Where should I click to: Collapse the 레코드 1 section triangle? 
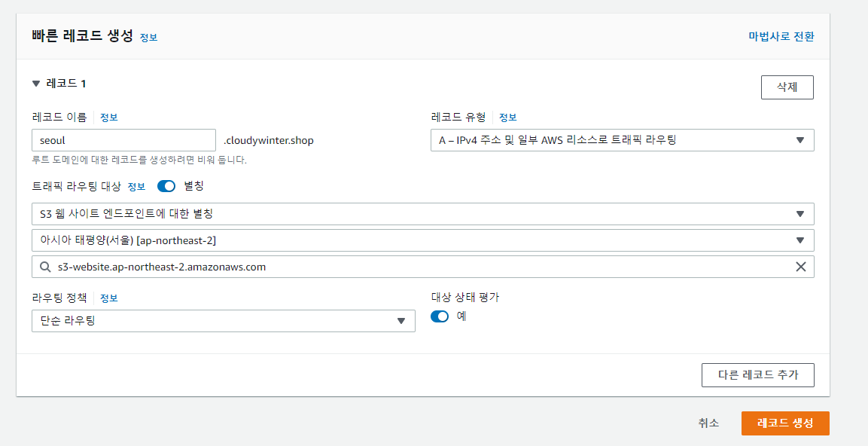click(x=36, y=84)
